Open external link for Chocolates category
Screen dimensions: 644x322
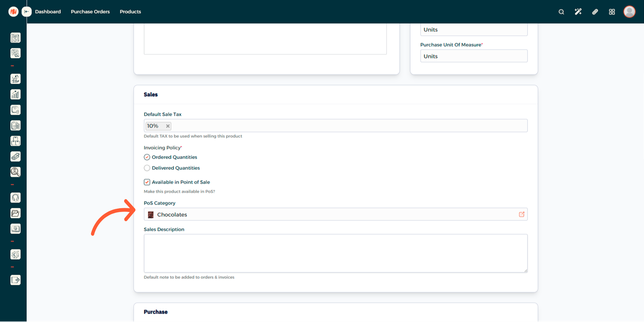click(x=521, y=214)
